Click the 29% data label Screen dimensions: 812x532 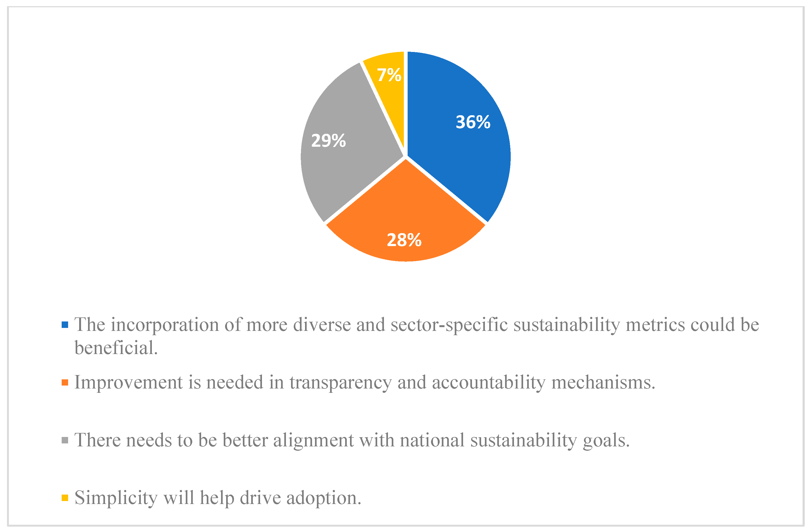click(328, 141)
